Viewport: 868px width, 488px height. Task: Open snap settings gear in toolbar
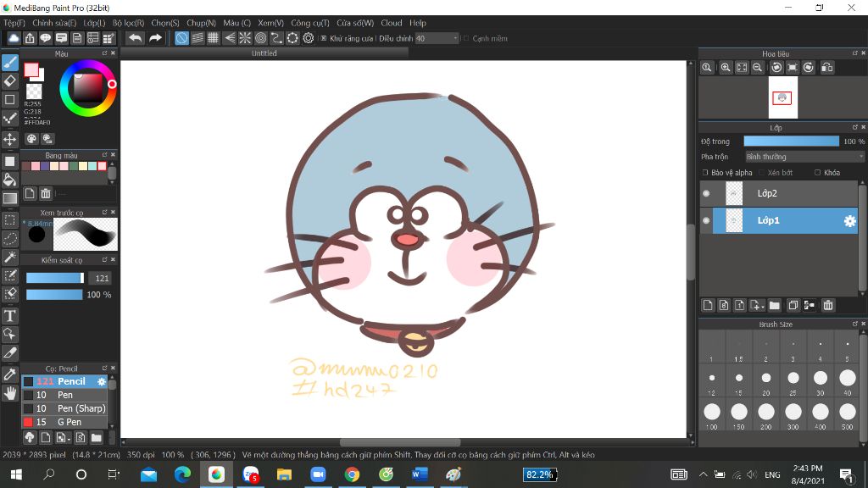click(309, 38)
